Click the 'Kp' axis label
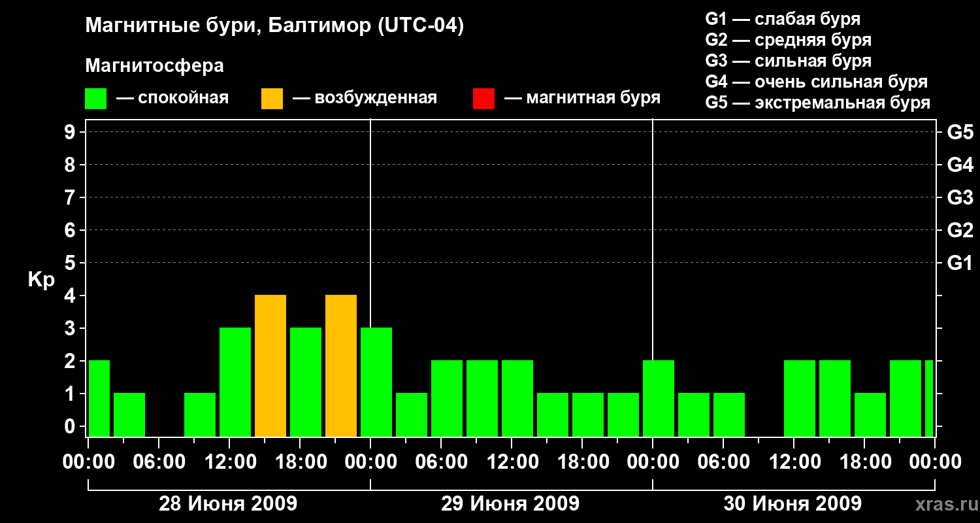Screen dimensions: 980x523 [41, 280]
